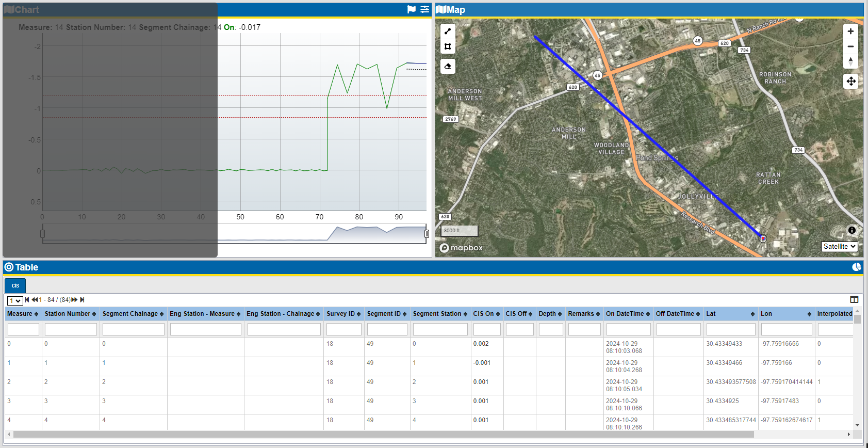Toggle column chooser icon in table
The image size is (868, 448).
point(854,299)
